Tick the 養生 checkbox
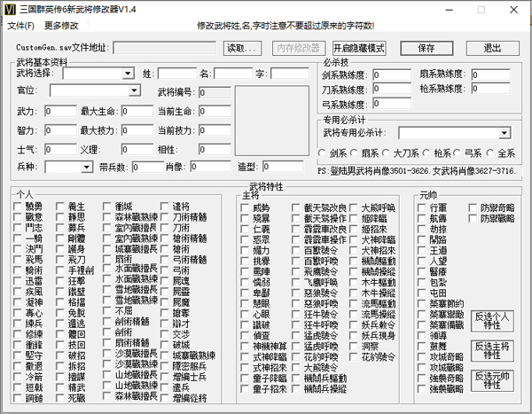This screenshot has height=414, width=532. coord(60,207)
